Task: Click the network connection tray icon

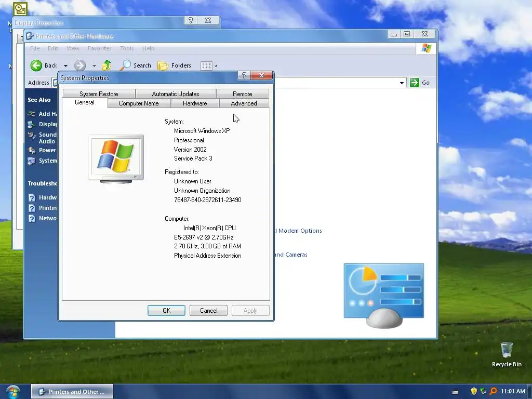Action: pos(483,391)
